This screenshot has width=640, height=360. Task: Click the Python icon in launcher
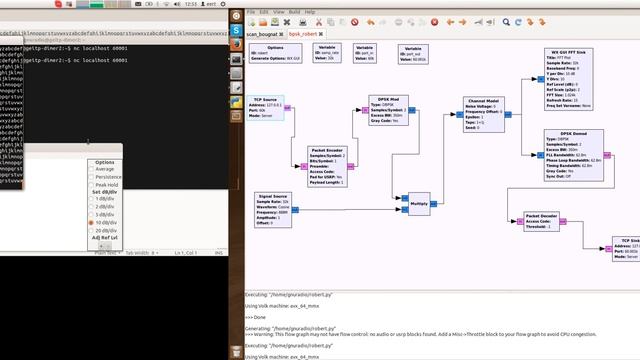point(236,102)
